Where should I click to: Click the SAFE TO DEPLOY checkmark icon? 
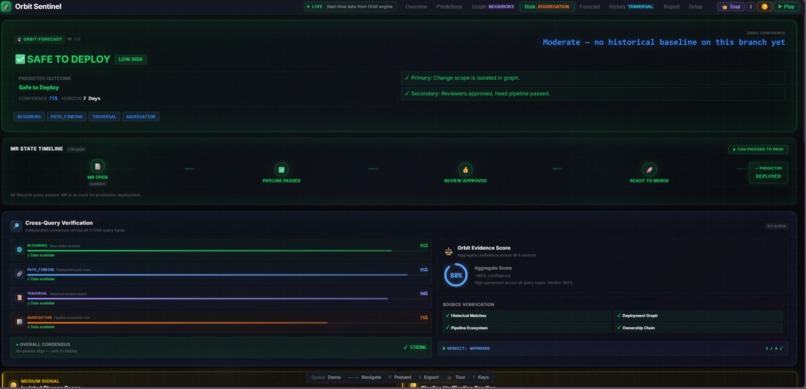click(x=20, y=59)
